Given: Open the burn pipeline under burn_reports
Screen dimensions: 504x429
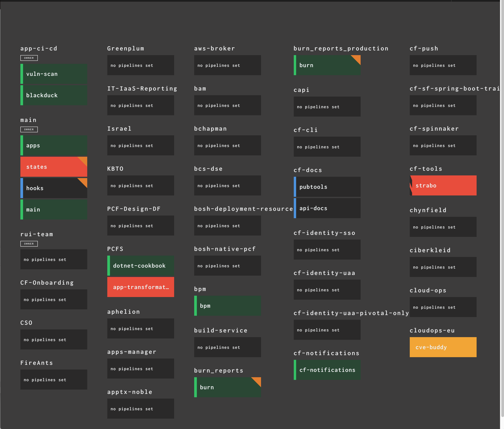Looking at the screenshot, I should (227, 387).
